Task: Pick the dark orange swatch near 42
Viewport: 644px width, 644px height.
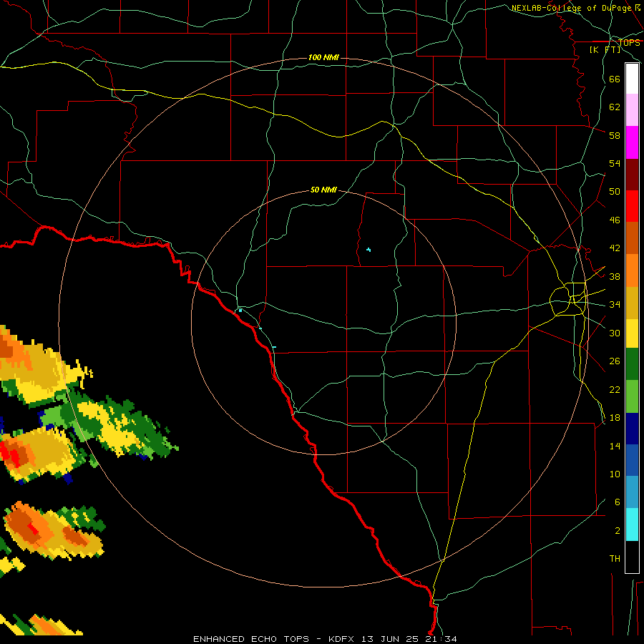Action: pyautogui.click(x=632, y=238)
